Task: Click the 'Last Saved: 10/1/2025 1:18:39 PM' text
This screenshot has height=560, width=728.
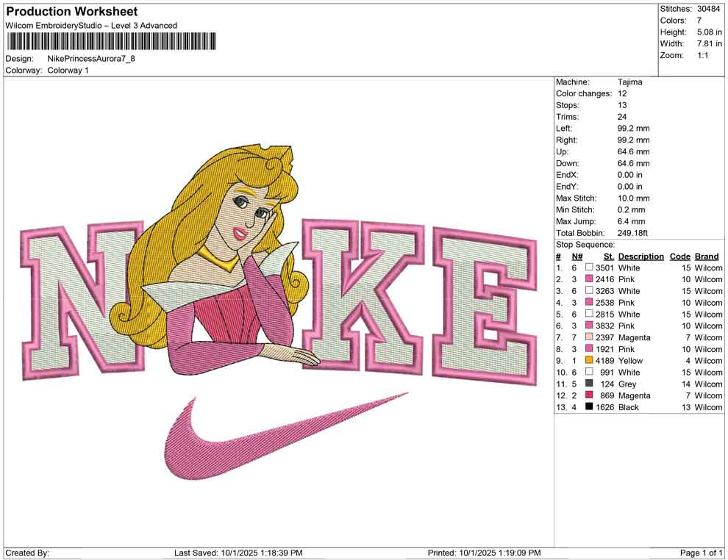Action: point(238,553)
